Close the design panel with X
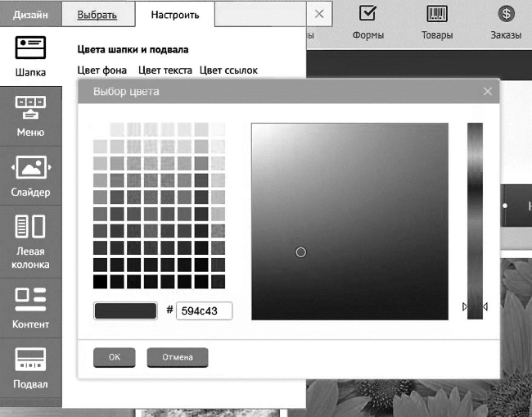The height and width of the screenshot is (417, 532). (x=319, y=14)
